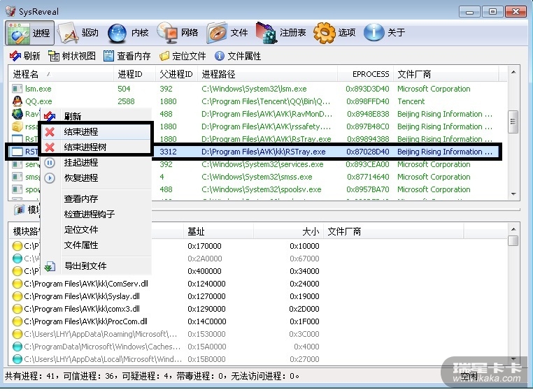Select the row with path RavMonD
533x392 pixels.
(258, 114)
